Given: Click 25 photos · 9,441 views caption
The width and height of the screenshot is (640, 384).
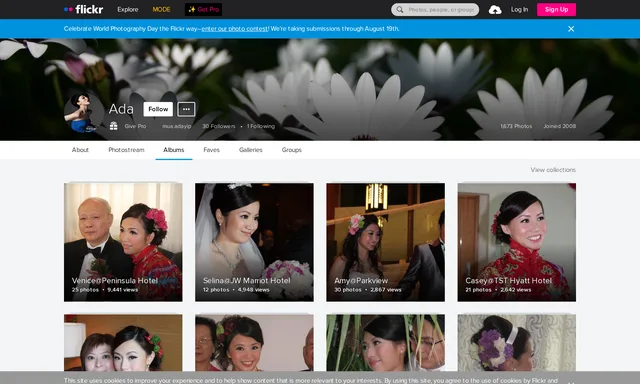Looking at the screenshot, I should pos(104,290).
